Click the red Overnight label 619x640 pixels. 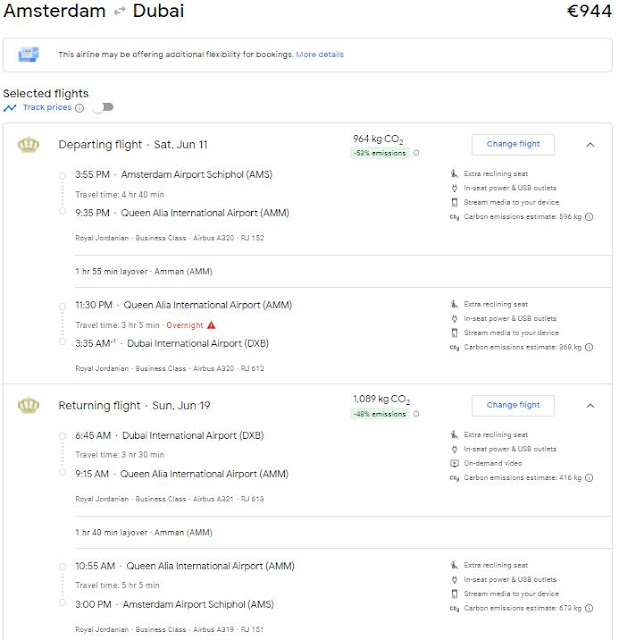point(184,325)
